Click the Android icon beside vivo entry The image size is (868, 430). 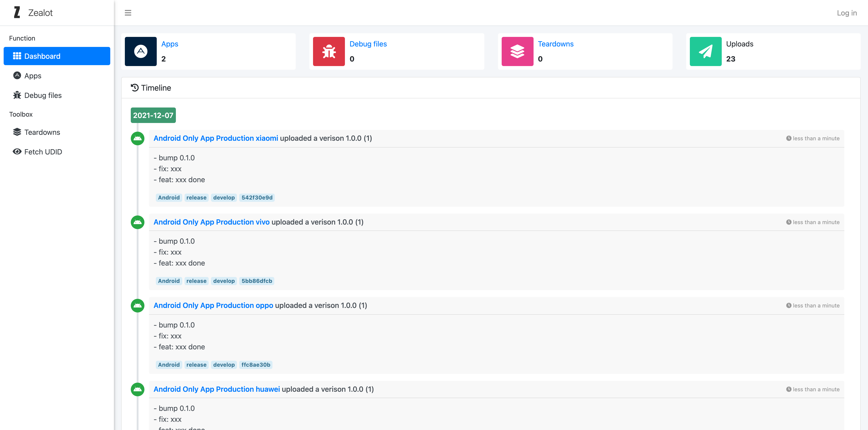[137, 222]
